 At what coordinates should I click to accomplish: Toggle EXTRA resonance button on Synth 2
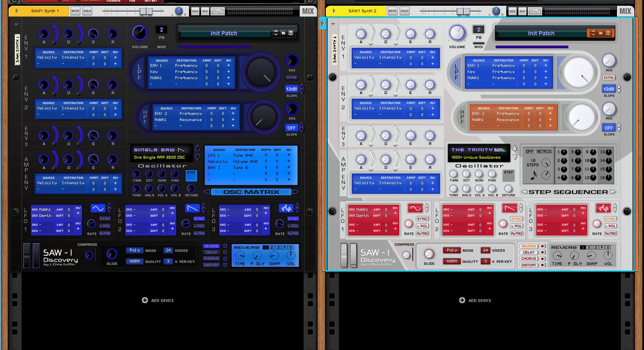pos(609,78)
